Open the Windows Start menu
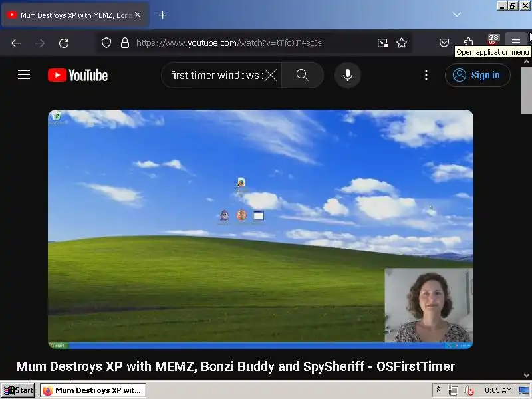 (x=18, y=390)
